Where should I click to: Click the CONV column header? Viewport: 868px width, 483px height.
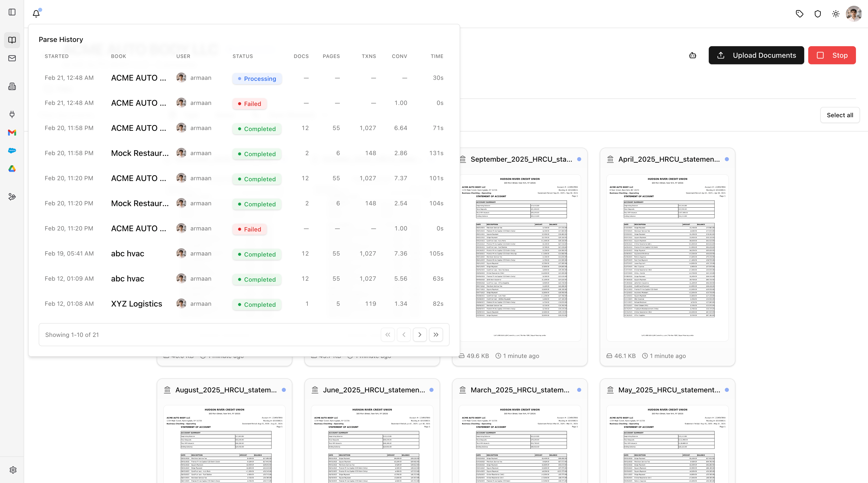coord(399,56)
